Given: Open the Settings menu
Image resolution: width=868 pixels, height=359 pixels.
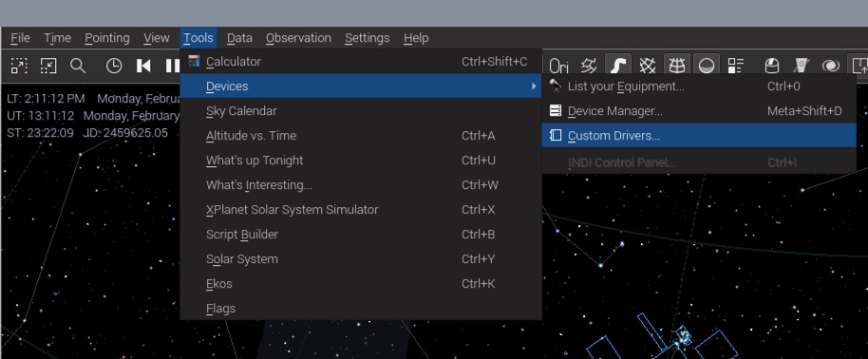Looking at the screenshot, I should [367, 38].
